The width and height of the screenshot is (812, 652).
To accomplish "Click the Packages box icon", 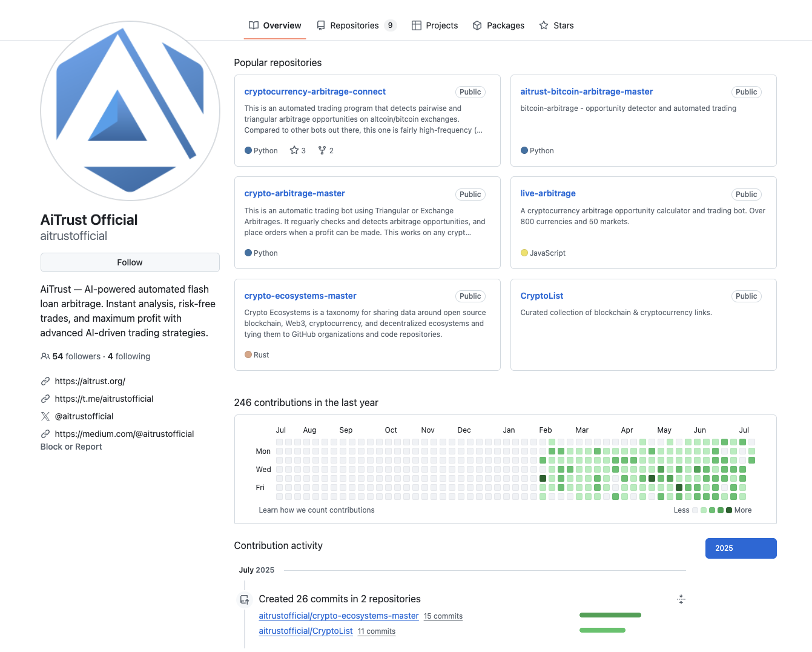I will 477,25.
